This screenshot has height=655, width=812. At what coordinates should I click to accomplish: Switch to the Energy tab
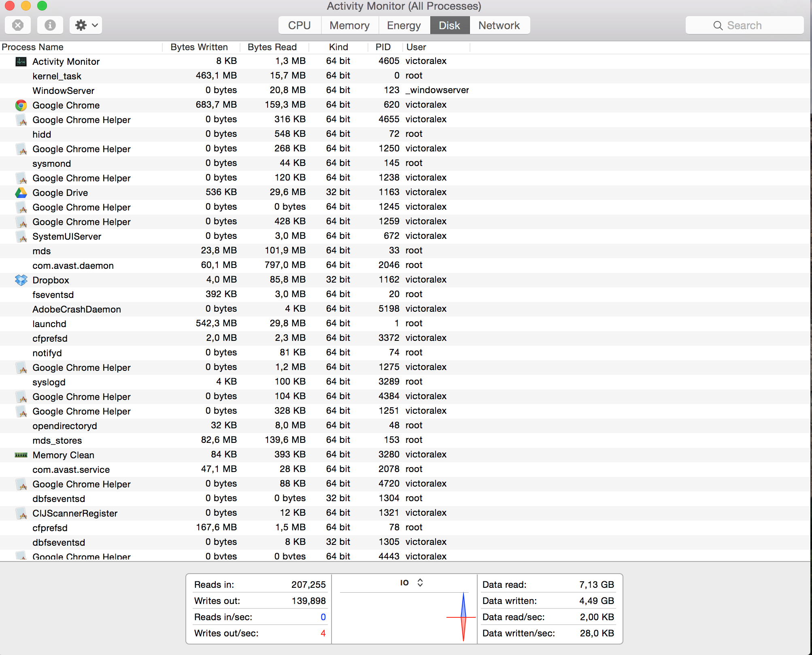tap(404, 26)
